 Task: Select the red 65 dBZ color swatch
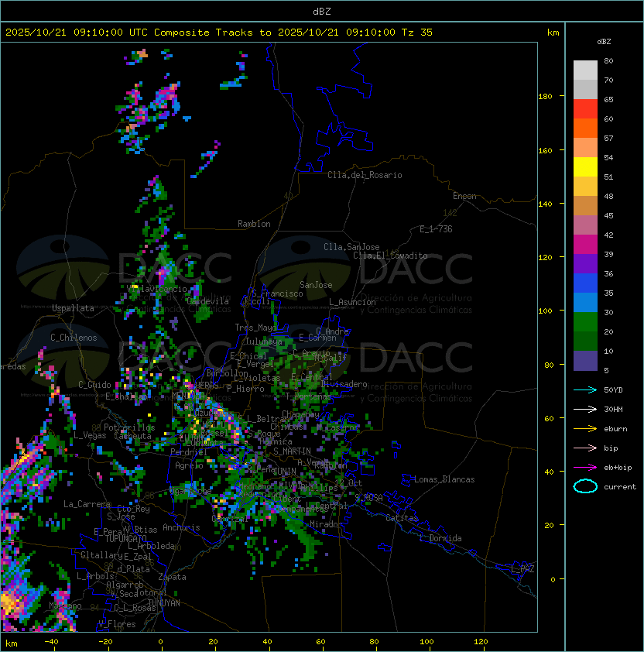[585, 109]
